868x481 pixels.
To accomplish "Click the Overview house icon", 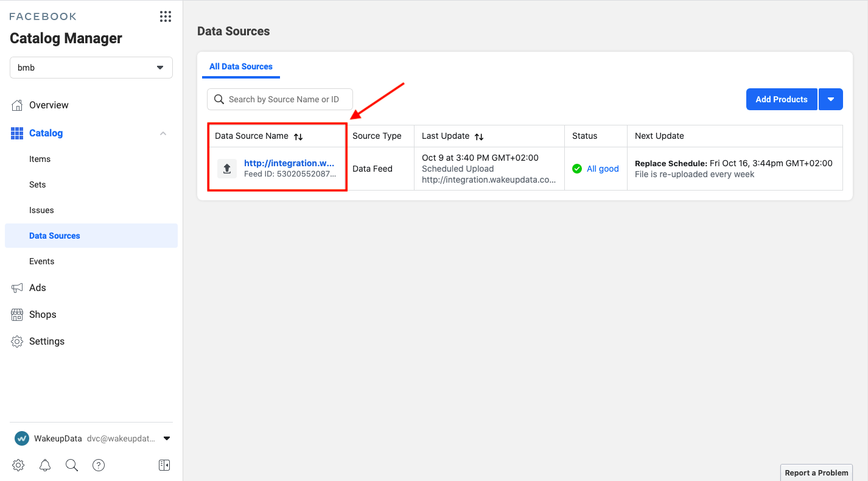I will [17, 105].
